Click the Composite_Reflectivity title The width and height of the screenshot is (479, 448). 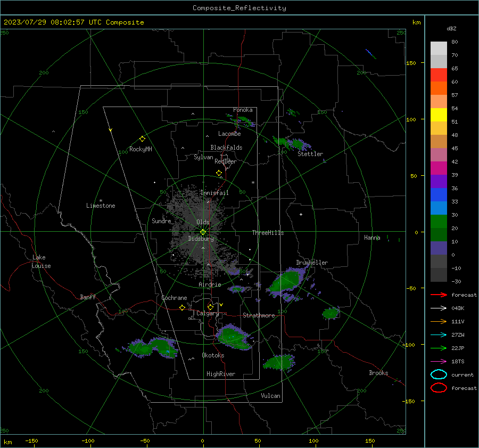pos(240,8)
